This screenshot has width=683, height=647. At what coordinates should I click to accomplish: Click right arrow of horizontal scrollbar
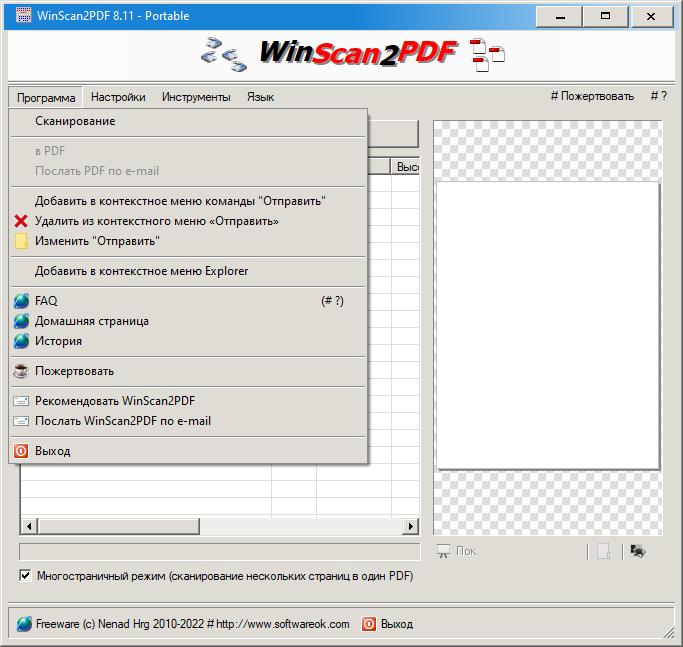pyautogui.click(x=410, y=526)
